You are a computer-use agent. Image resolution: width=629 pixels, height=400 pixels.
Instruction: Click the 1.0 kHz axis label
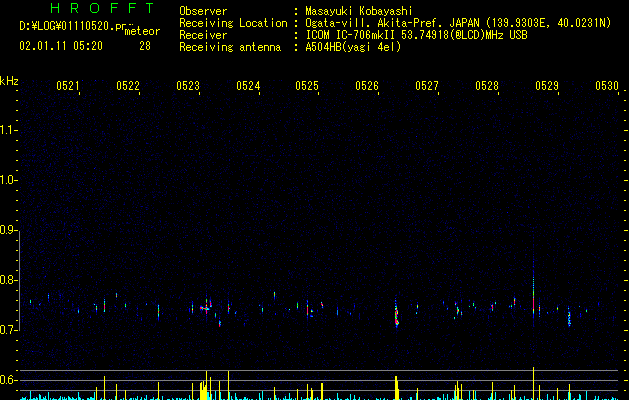coord(8,180)
